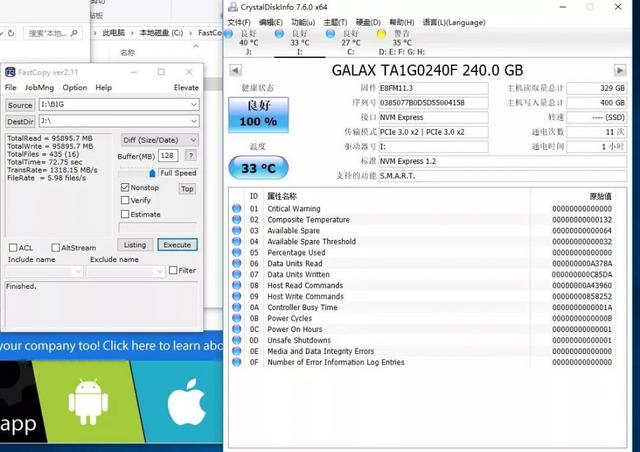Enable the Verify checkbox
Screen dimensions: 640x452
pyautogui.click(x=125, y=200)
